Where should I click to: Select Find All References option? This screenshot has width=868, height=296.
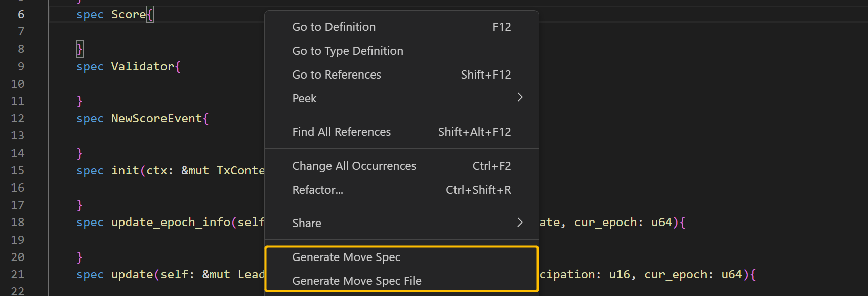click(x=342, y=132)
